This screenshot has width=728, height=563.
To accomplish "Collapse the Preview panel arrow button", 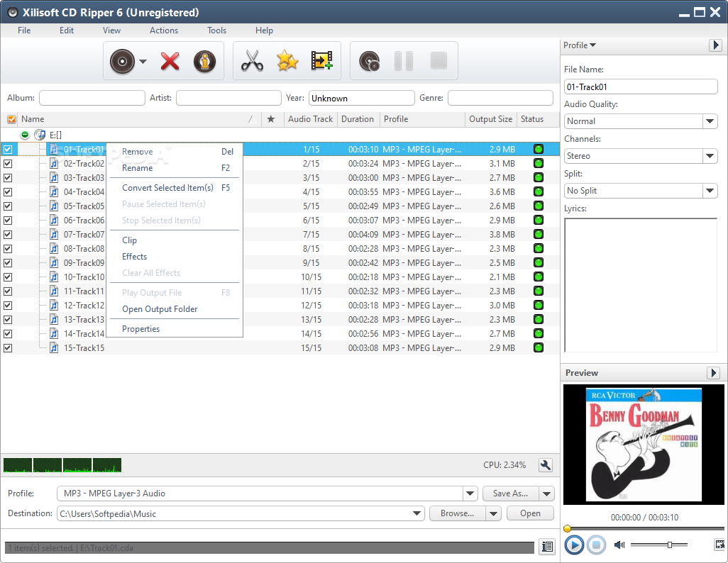I will (714, 373).
